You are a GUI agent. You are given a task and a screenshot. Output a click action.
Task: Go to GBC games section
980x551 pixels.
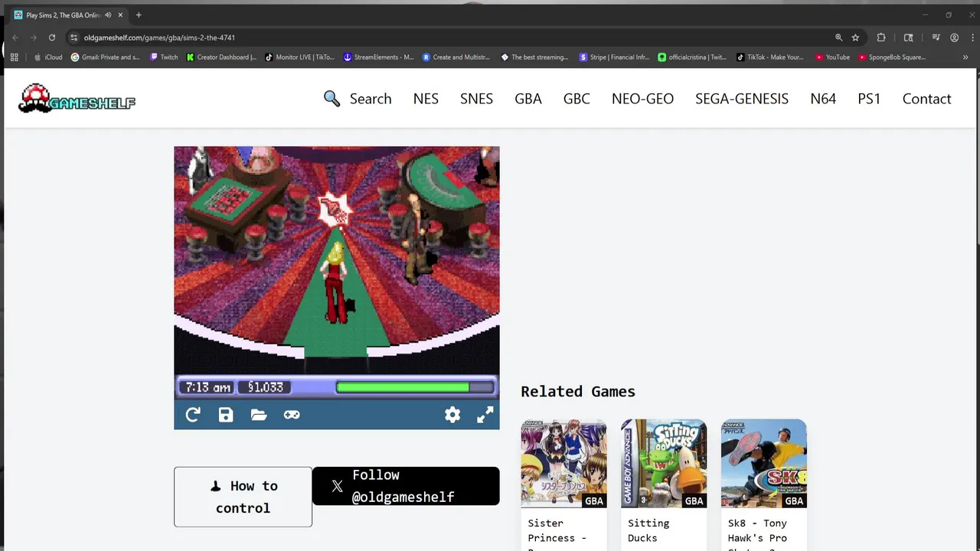[577, 99]
